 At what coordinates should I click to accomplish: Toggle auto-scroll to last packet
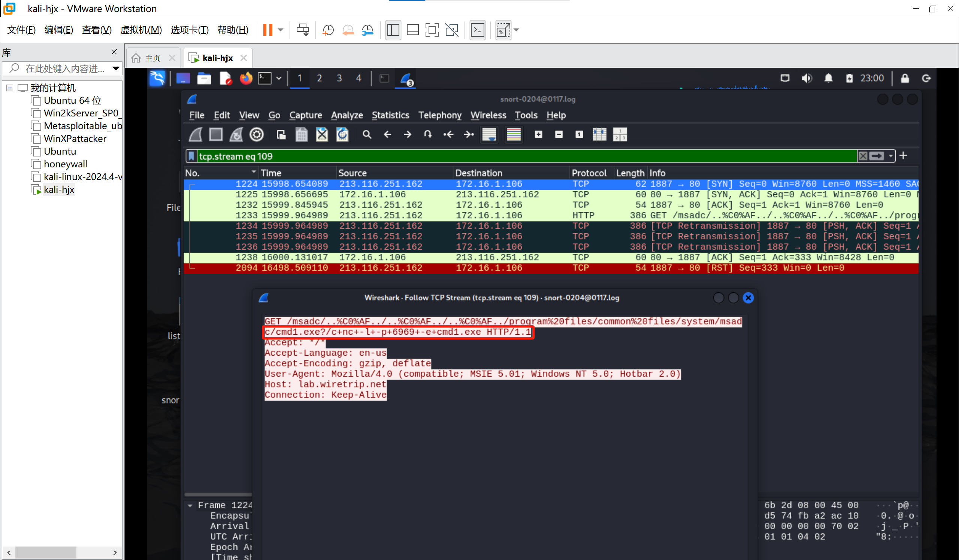(x=489, y=135)
